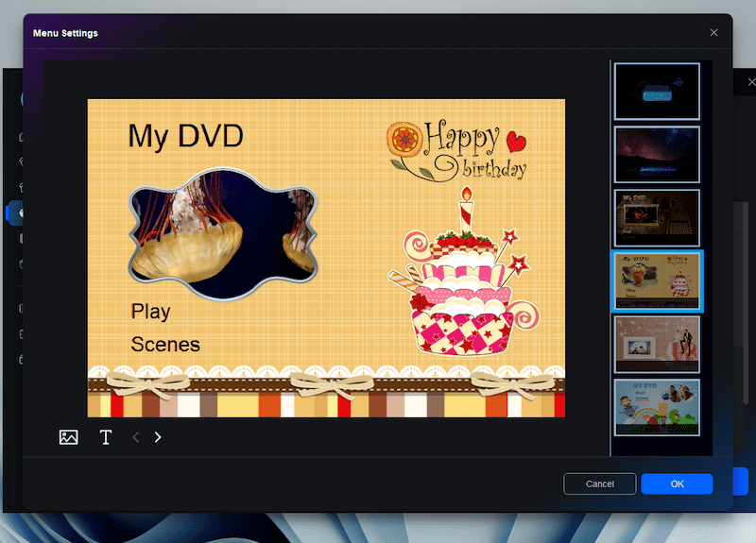This screenshot has width=756, height=543.
Task: Go to previous menu page arrow
Action: point(136,437)
